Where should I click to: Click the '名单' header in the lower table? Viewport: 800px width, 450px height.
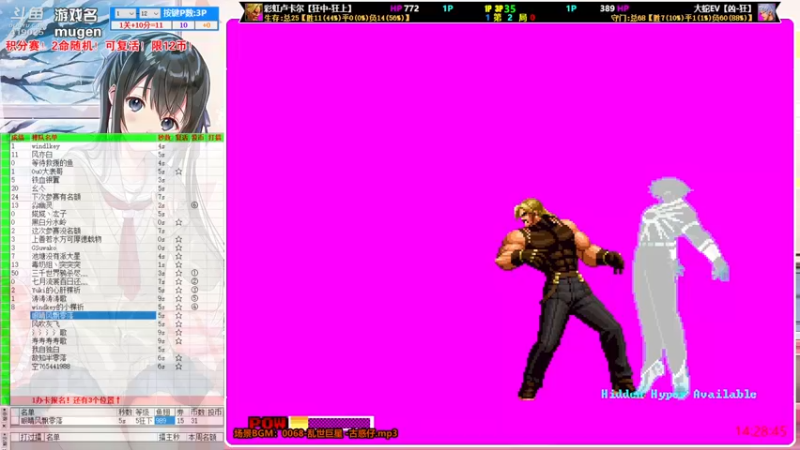click(x=28, y=412)
